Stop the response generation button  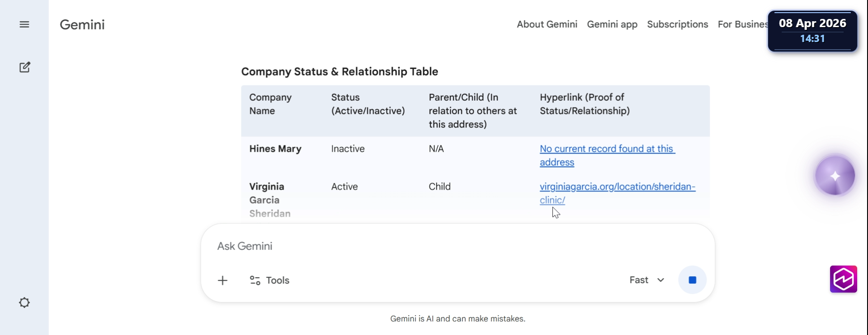[x=692, y=280]
